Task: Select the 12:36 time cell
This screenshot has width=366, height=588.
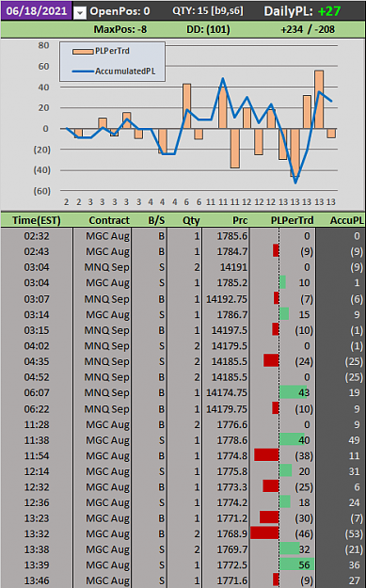Action: point(37,502)
